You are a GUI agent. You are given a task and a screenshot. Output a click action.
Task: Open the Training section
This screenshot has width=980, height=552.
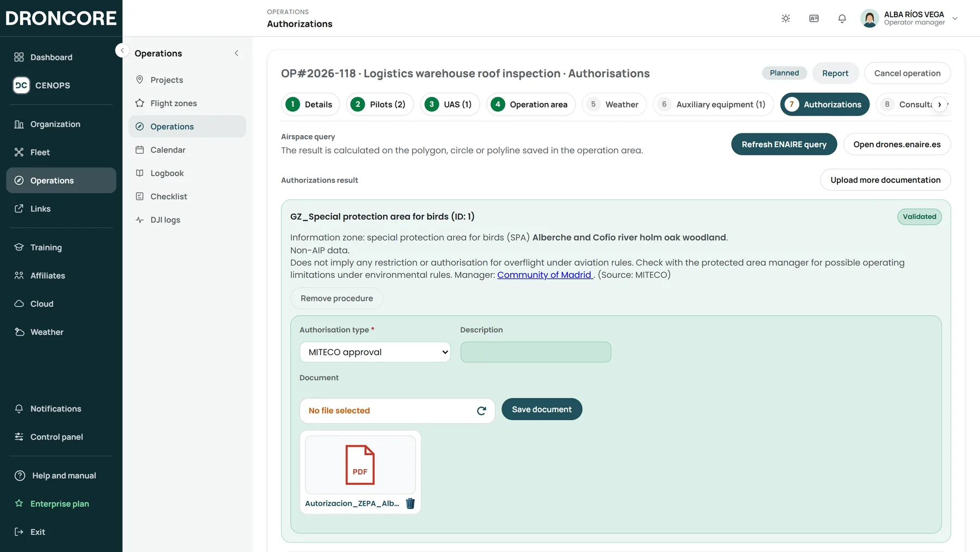click(61, 247)
